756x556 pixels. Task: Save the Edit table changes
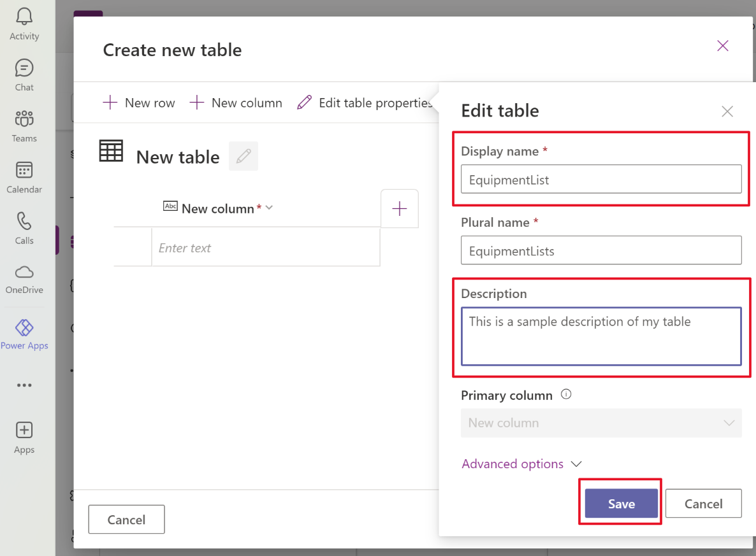621,504
